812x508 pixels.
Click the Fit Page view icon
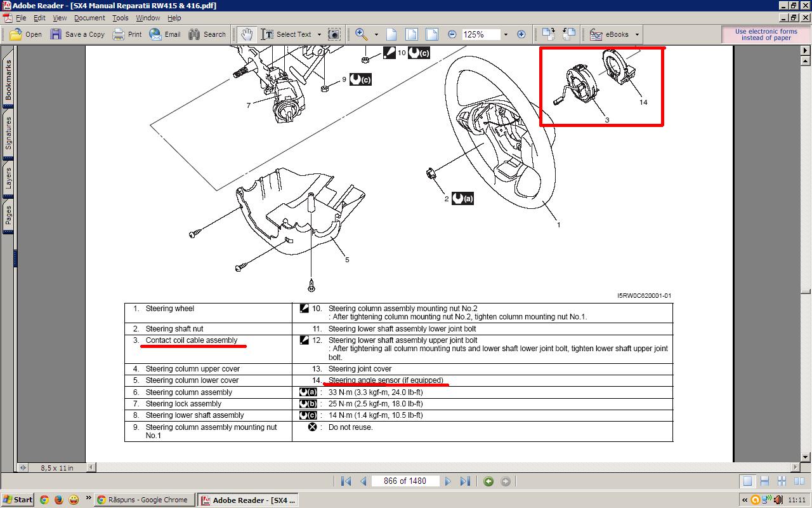[x=412, y=34]
